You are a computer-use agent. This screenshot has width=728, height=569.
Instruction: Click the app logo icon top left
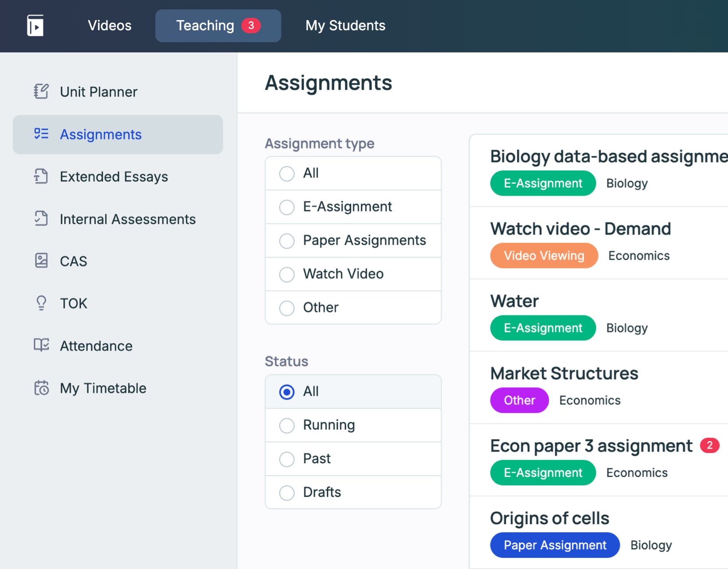(x=35, y=25)
